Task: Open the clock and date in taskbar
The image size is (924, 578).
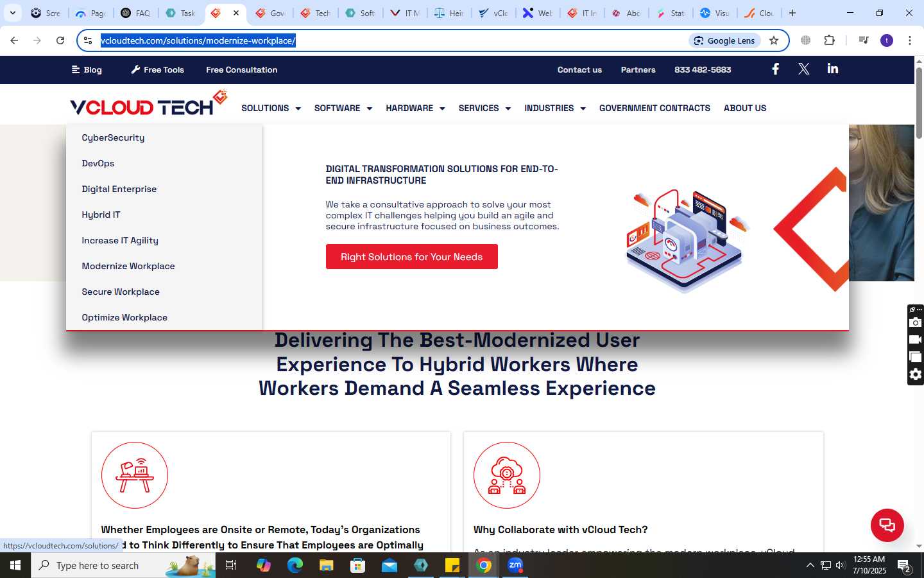Action: tap(869, 565)
